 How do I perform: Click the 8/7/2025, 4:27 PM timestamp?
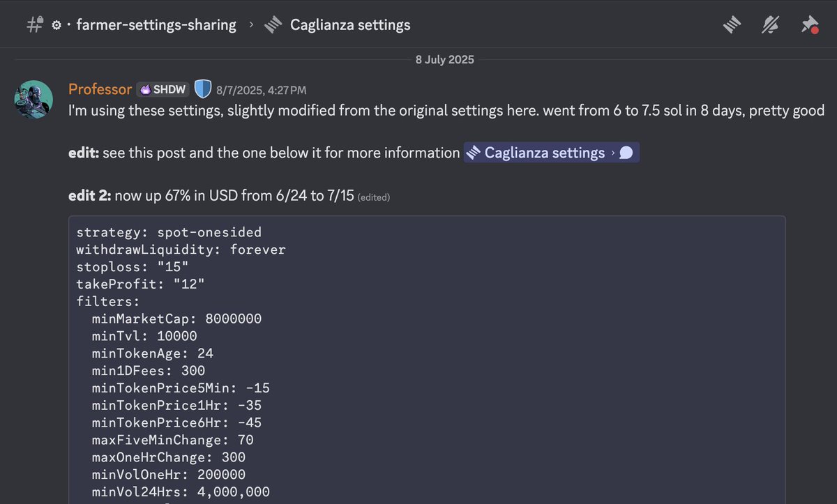(261, 90)
